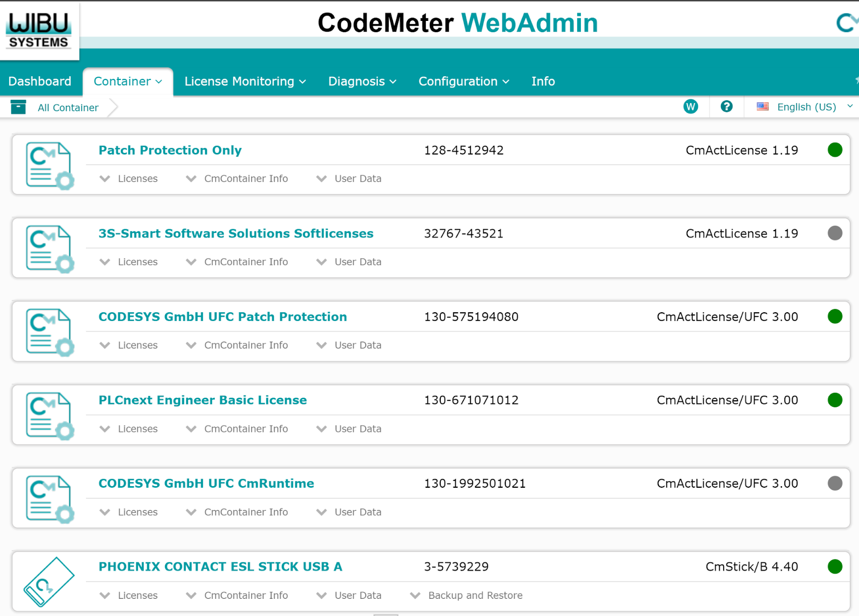The width and height of the screenshot is (859, 616).
Task: Click serial number 130-575194080
Action: [x=471, y=317]
